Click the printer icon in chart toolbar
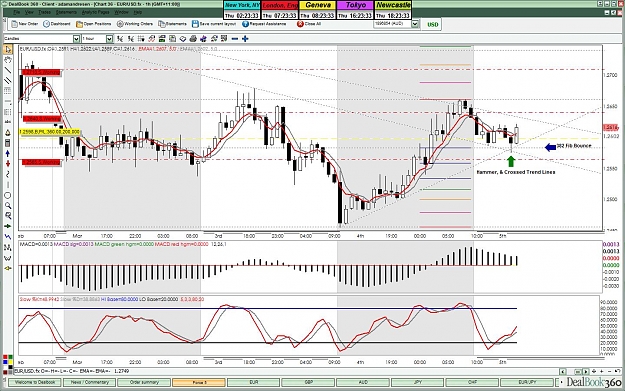Image resolution: width=625 pixels, height=391 pixels. 193,39
